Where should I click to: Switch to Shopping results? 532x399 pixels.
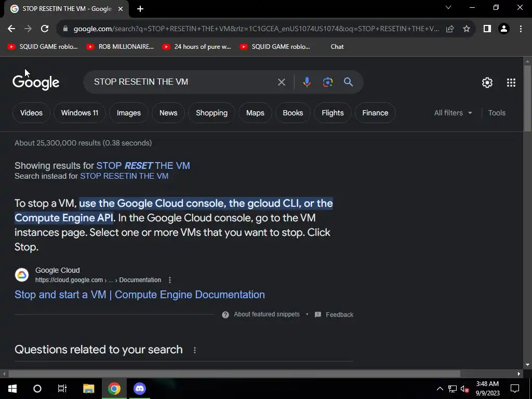212,113
